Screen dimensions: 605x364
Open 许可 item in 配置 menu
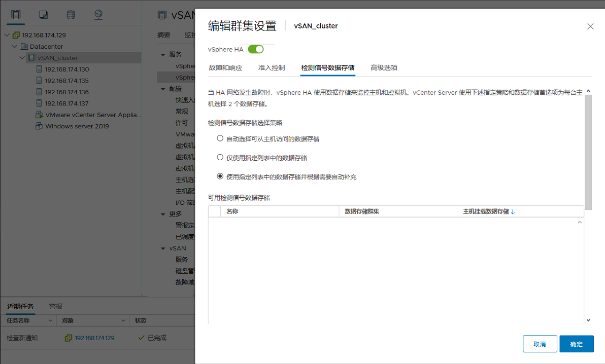pos(182,123)
